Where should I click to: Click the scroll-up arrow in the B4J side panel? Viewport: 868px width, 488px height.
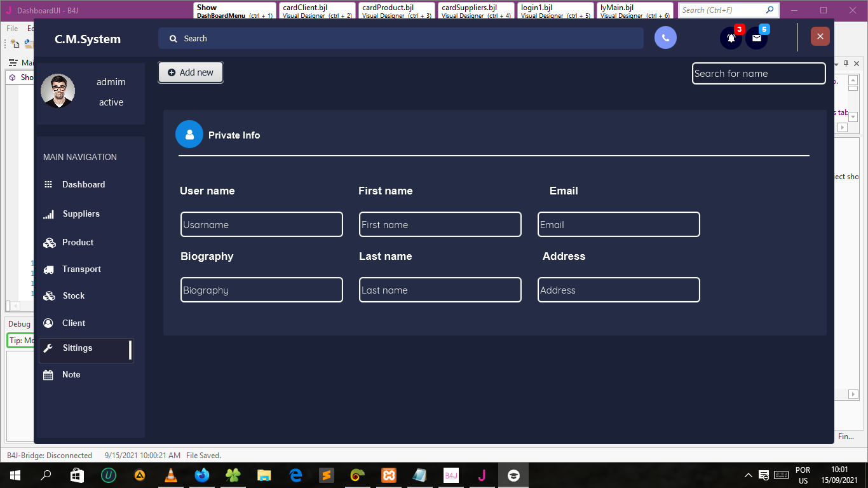pos(853,79)
